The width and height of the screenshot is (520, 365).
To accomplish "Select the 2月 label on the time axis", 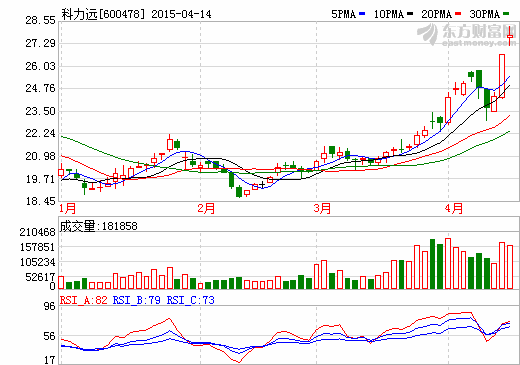I will point(206,209).
